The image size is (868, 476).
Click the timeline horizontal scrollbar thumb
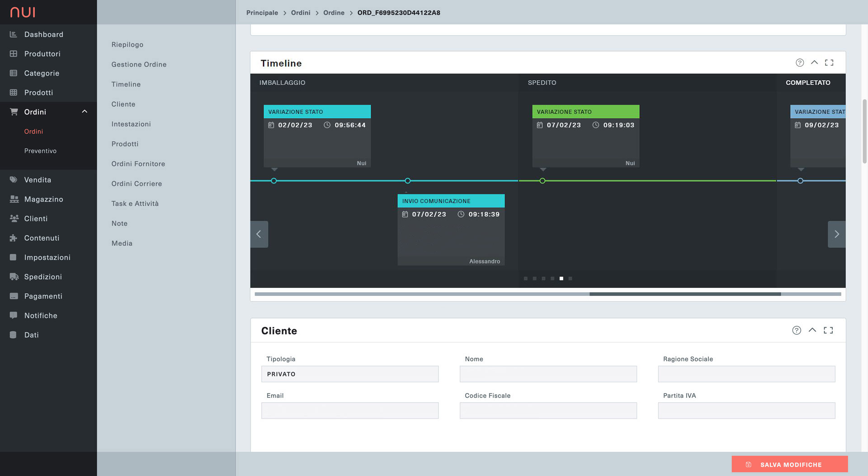coord(684,294)
